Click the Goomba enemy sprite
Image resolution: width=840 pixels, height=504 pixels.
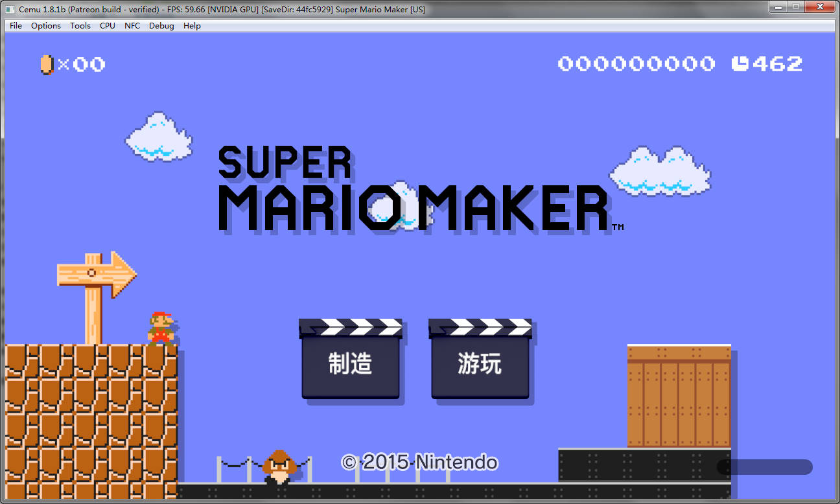click(280, 466)
